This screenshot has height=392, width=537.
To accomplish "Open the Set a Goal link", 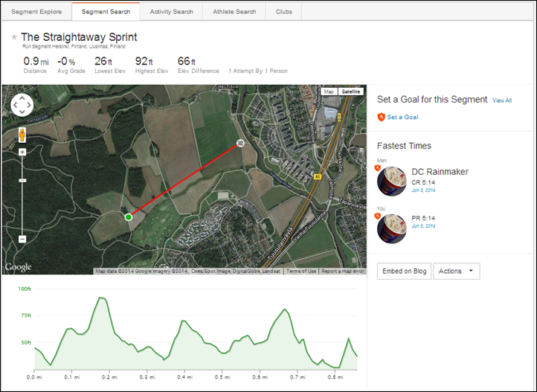I will click(402, 117).
